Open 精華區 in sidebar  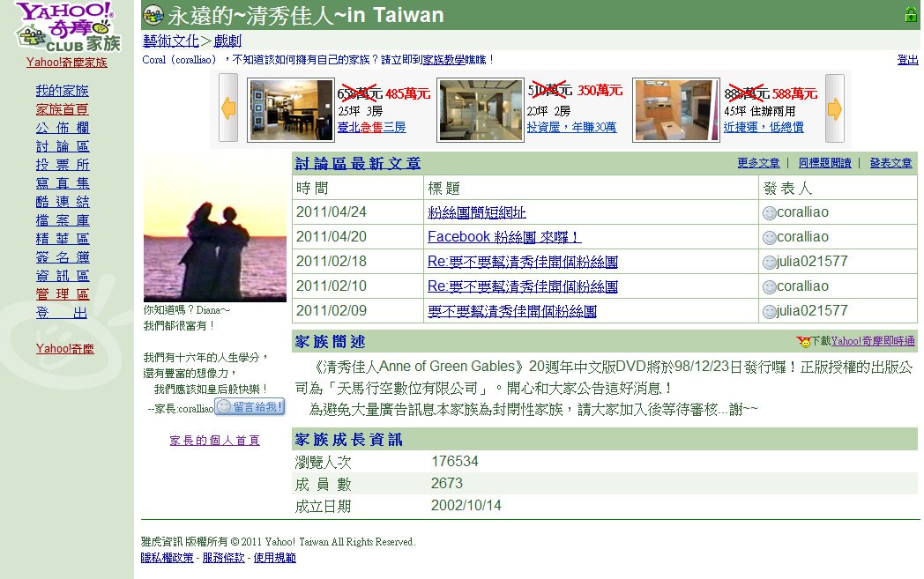62,239
